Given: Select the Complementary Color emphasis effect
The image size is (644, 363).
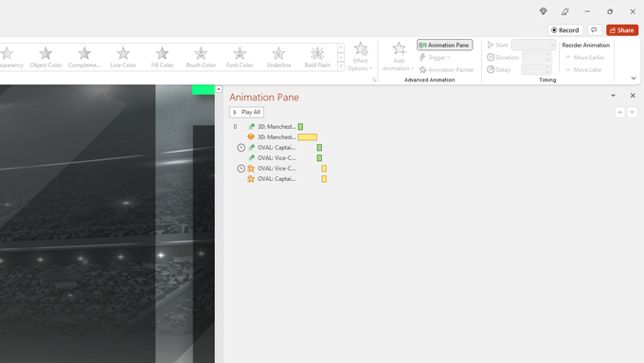Looking at the screenshot, I should click(84, 57).
